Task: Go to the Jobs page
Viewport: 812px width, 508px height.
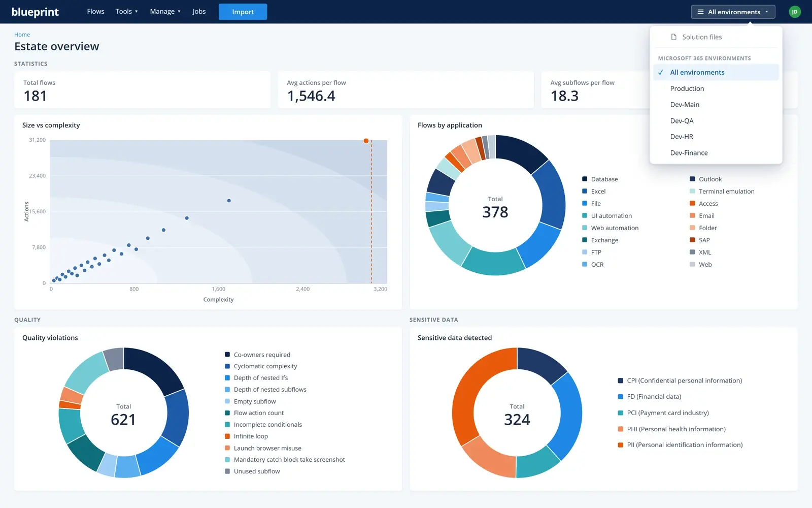Action: (x=199, y=11)
